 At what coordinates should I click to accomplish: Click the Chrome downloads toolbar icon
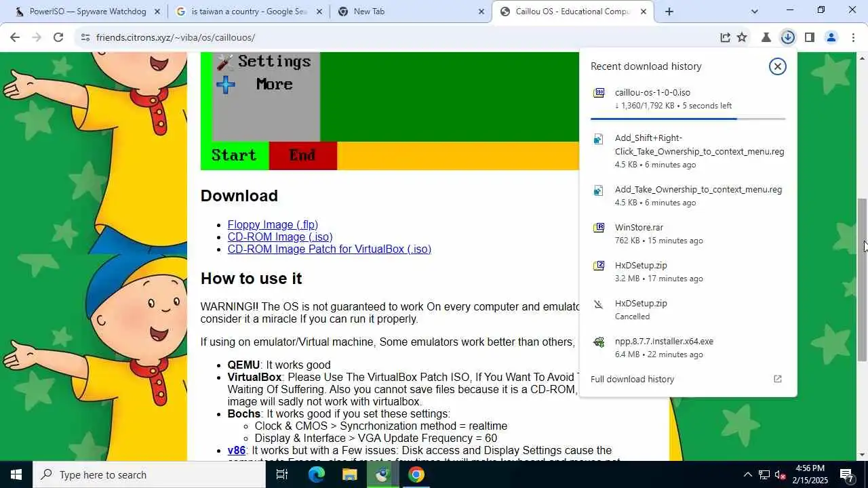tap(787, 37)
